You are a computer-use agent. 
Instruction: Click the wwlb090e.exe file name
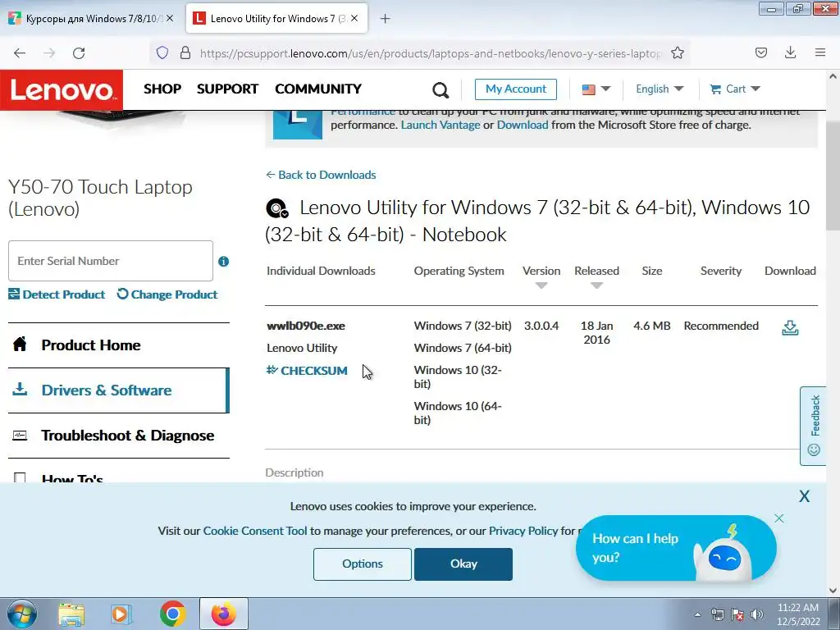click(306, 326)
